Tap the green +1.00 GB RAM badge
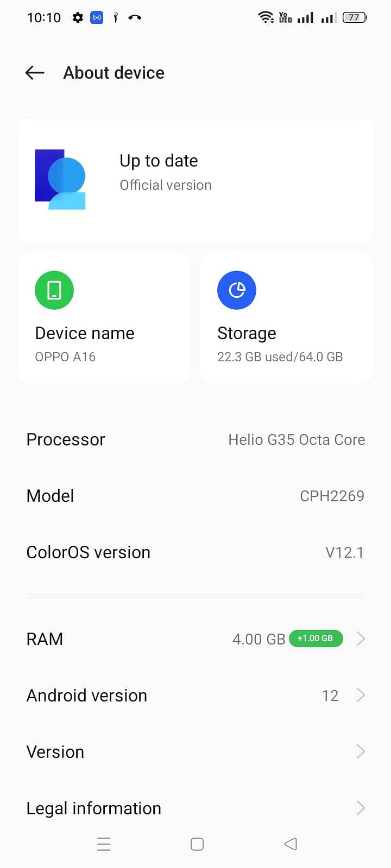This screenshot has height=868, width=391. tap(316, 639)
